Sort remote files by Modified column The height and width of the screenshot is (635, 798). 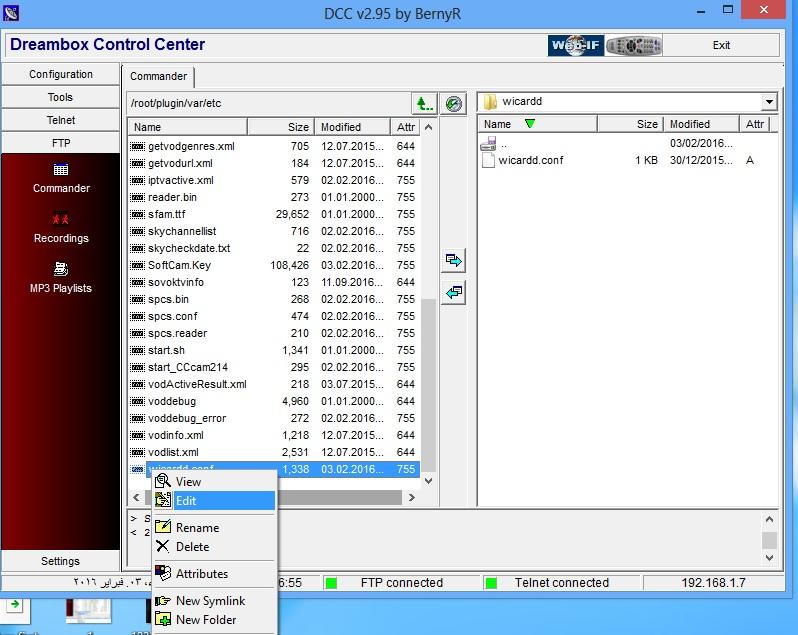[352, 127]
